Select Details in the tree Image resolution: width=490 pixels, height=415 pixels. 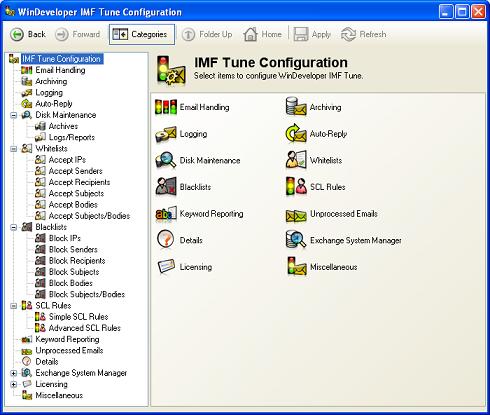coord(47,362)
